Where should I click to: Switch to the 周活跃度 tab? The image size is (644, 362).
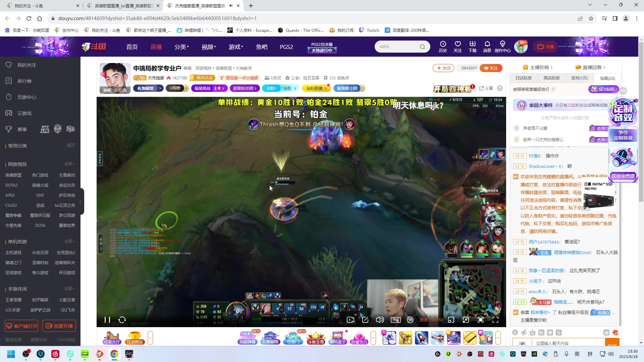pos(551,78)
